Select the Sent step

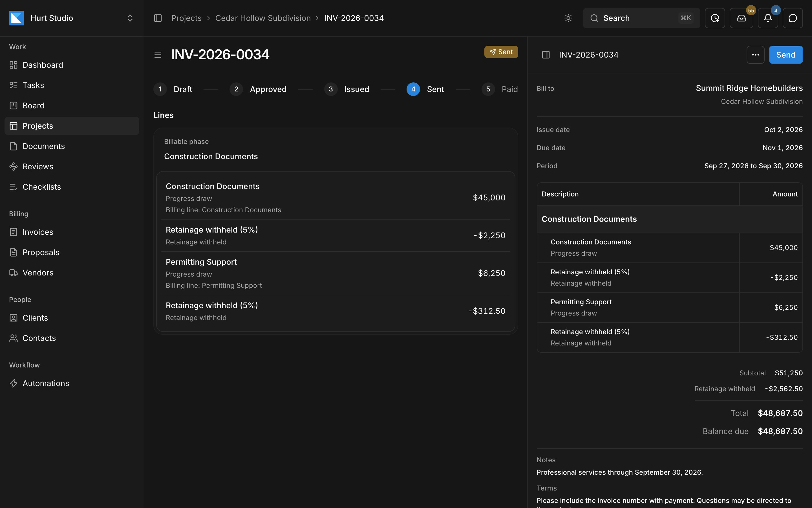pyautogui.click(x=425, y=89)
